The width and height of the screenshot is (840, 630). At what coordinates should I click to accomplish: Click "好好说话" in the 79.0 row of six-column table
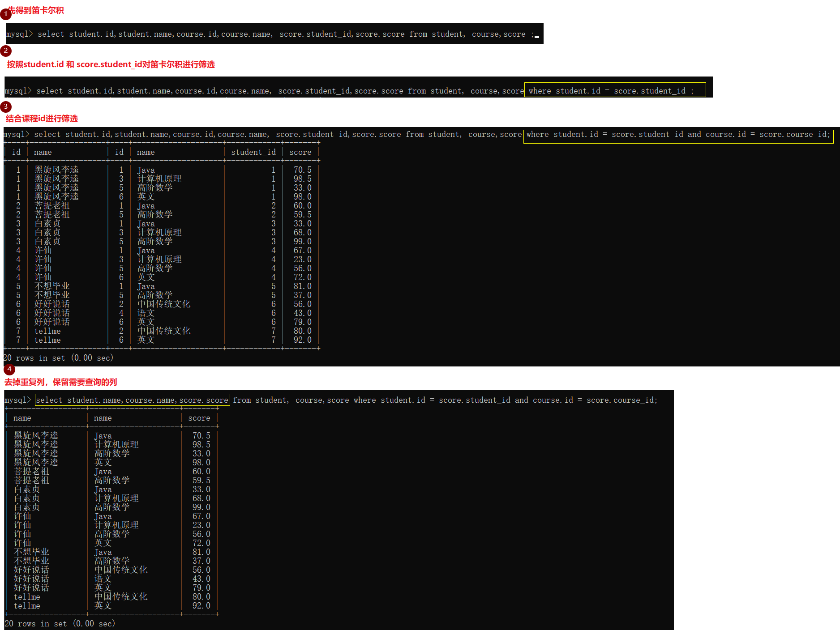pyautogui.click(x=52, y=322)
